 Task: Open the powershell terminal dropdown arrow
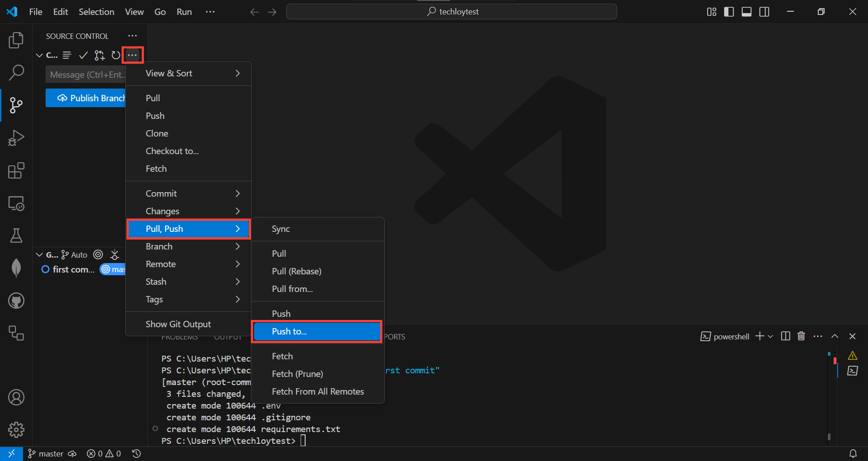(771, 336)
